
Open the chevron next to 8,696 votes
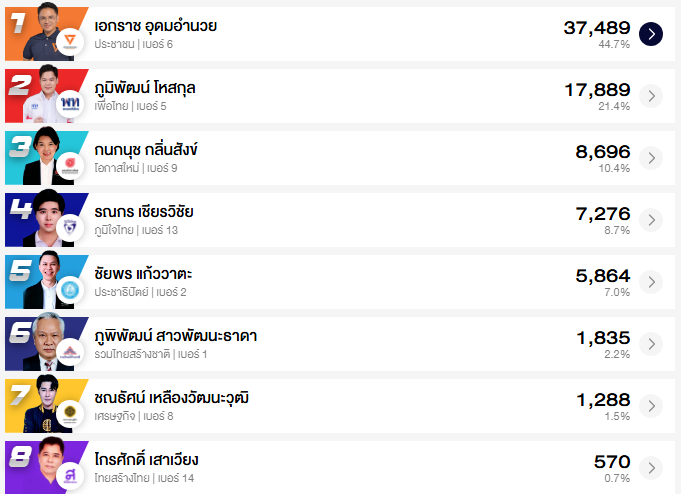[x=651, y=158]
